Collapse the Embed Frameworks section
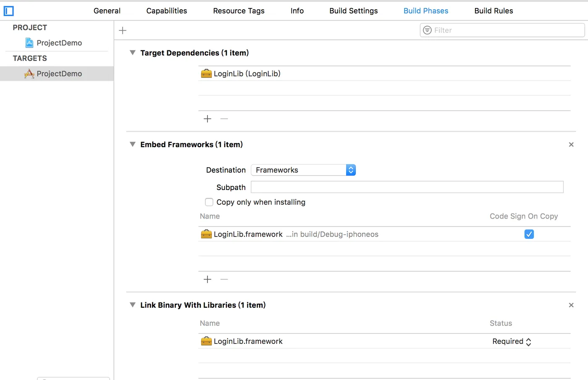This screenshot has width=588, height=380. pos(133,145)
